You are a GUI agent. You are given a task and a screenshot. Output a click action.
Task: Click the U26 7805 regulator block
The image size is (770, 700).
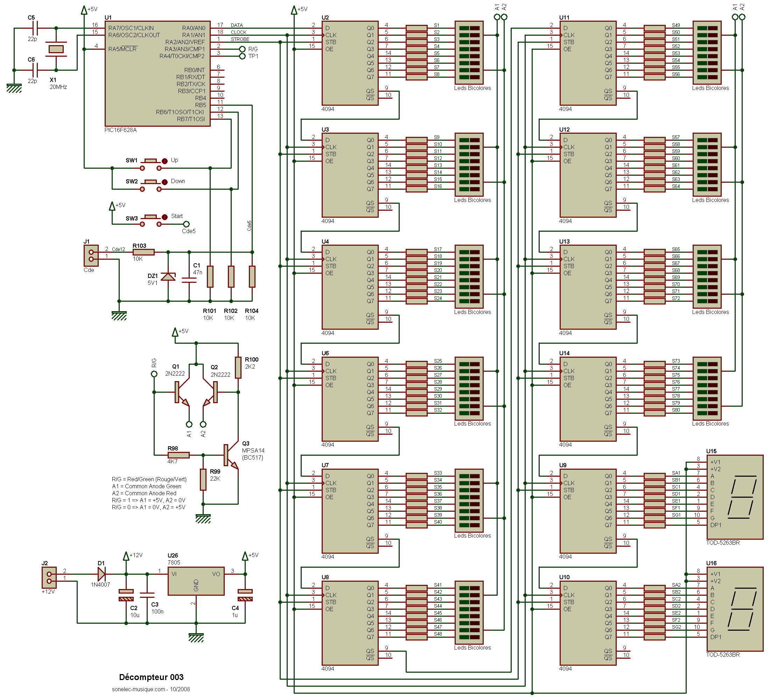point(196,581)
